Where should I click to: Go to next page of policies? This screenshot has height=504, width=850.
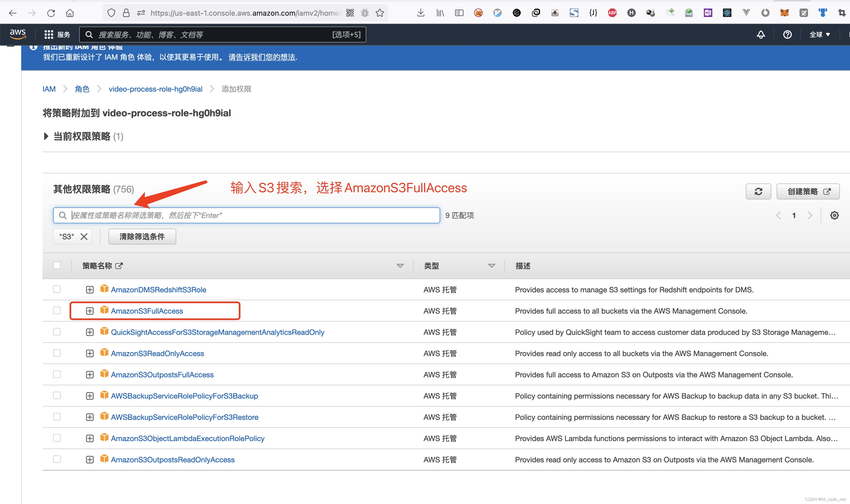click(x=810, y=215)
